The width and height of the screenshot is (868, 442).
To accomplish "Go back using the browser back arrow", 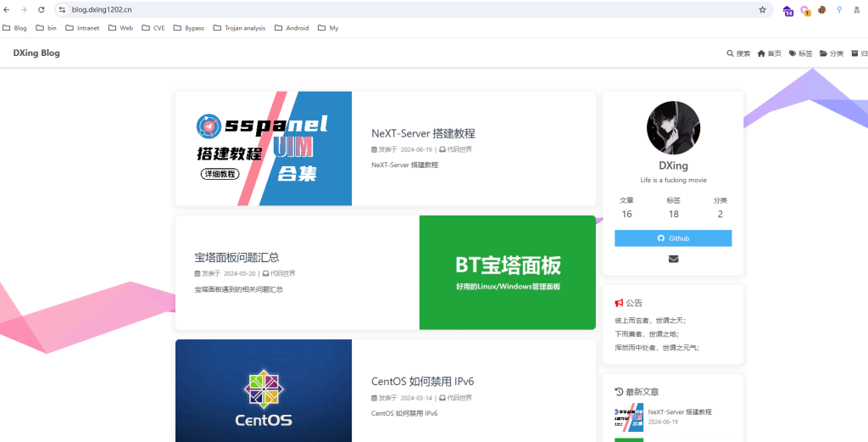I will 7,9.
